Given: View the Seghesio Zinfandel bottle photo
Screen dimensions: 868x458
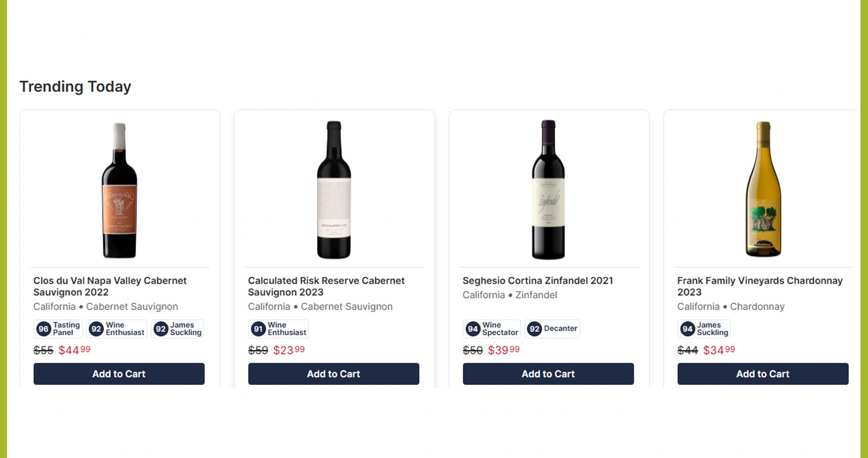Looking at the screenshot, I should point(548,191).
